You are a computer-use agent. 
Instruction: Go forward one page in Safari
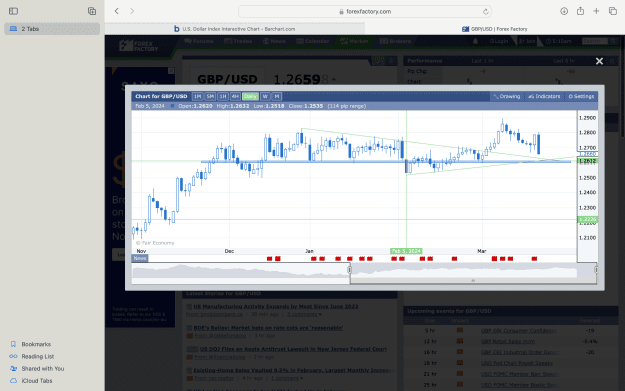(x=132, y=11)
